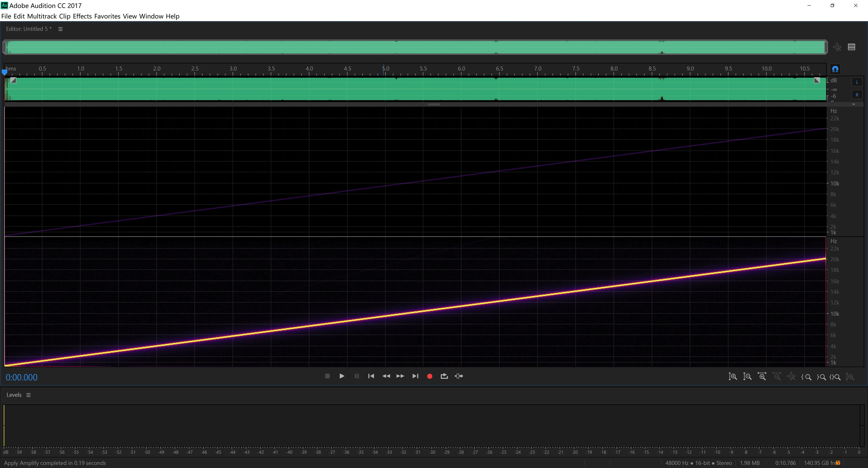This screenshot has width=868, height=468.
Task: Toggle Skip Selection button
Action: (459, 376)
